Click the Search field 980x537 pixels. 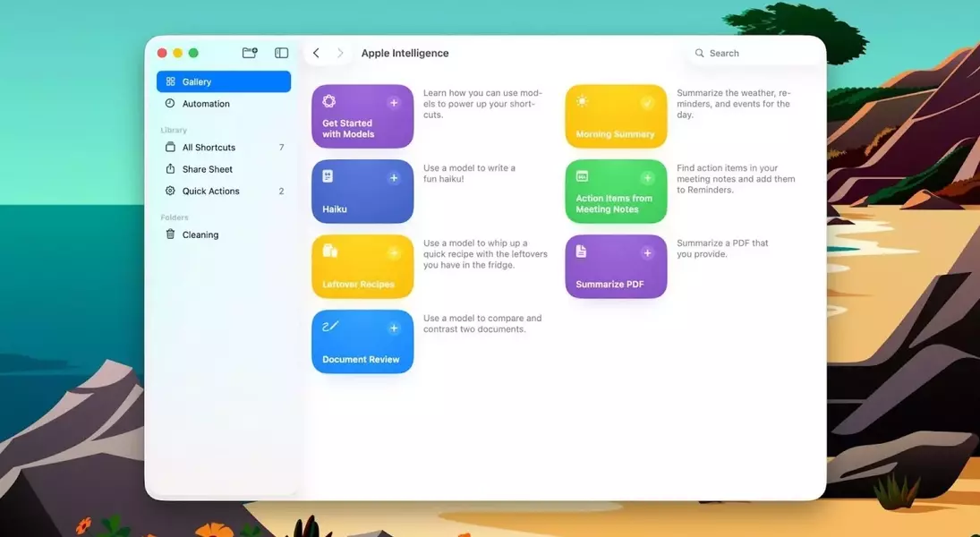point(756,53)
